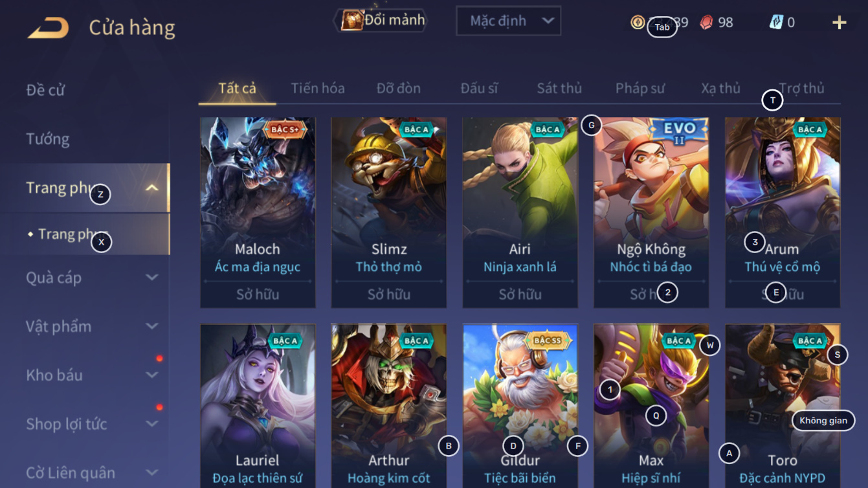Select the Sát thủ filter tab
The height and width of the screenshot is (488, 868).
click(559, 88)
